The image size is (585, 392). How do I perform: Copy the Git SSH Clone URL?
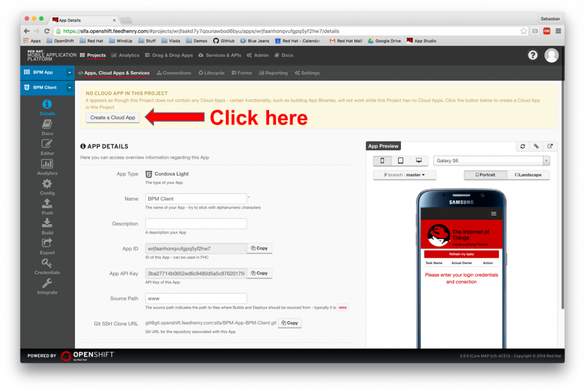290,323
